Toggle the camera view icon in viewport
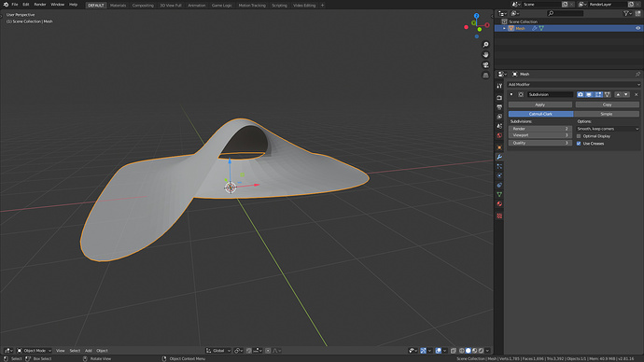The height and width of the screenshot is (362, 644). point(485,65)
